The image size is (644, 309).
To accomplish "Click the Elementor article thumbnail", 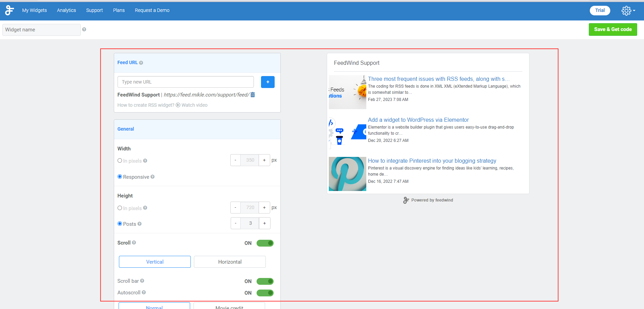I will 348,133.
